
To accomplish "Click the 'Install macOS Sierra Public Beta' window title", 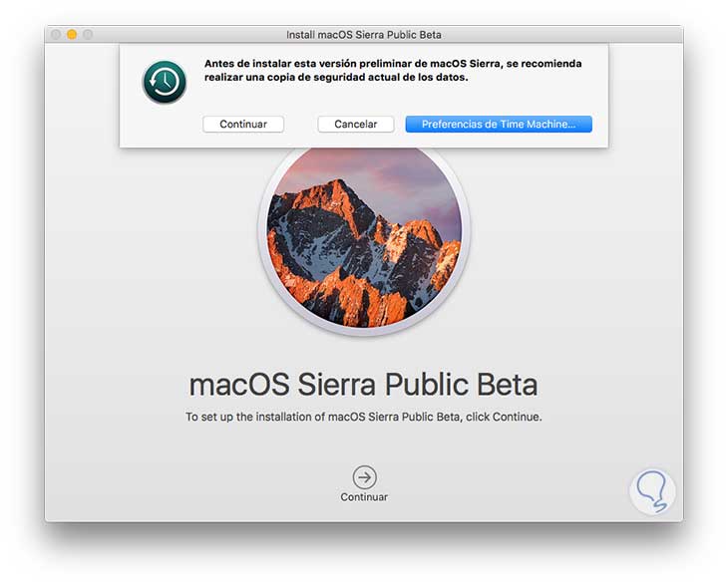I will [364, 35].
